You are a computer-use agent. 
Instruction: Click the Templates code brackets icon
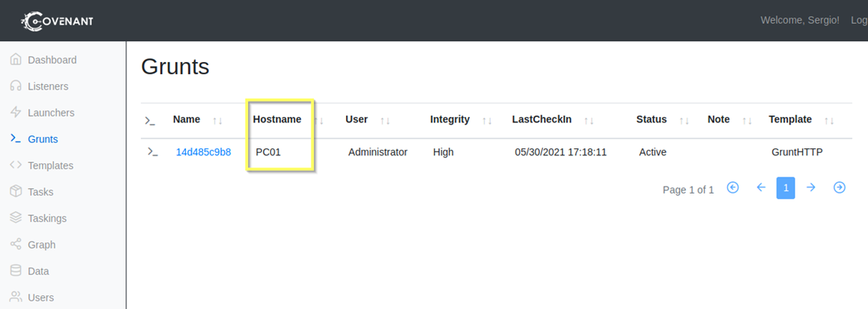coord(15,165)
